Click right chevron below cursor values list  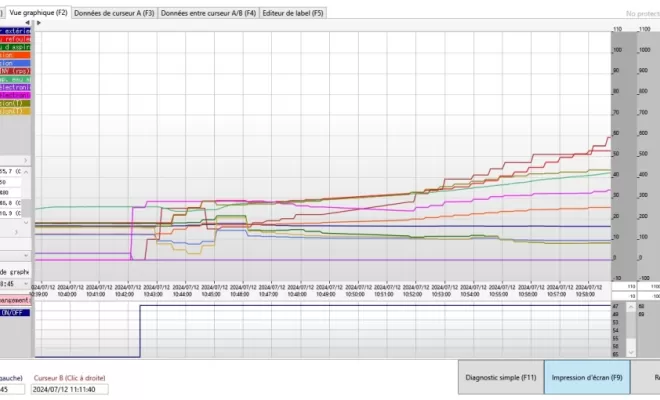pyautogui.click(x=17, y=232)
